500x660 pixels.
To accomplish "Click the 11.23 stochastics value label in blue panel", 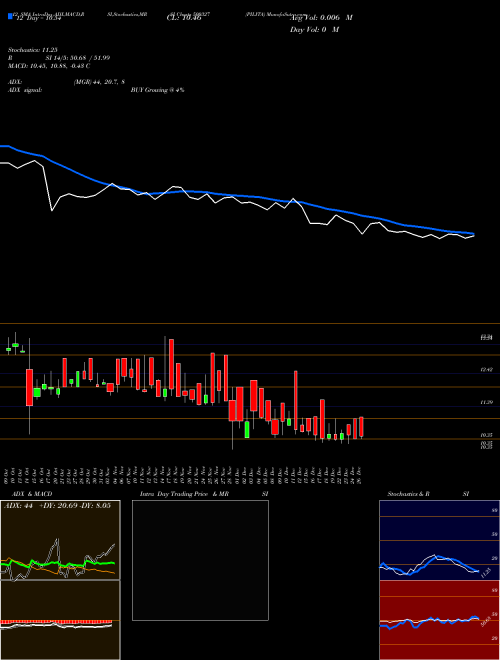I will click(485, 573).
